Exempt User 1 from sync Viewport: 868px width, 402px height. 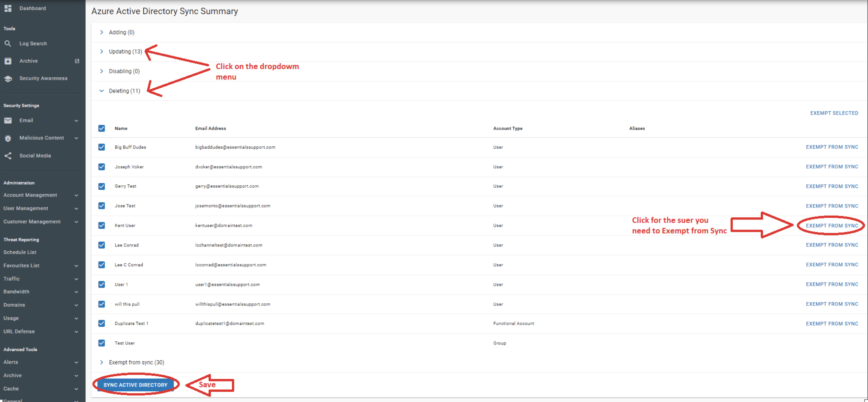coord(832,285)
